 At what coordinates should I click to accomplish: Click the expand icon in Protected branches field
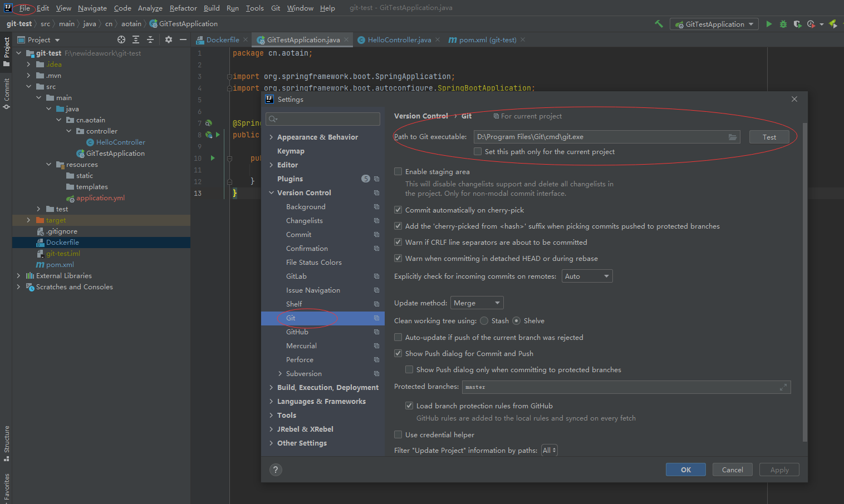pos(783,387)
